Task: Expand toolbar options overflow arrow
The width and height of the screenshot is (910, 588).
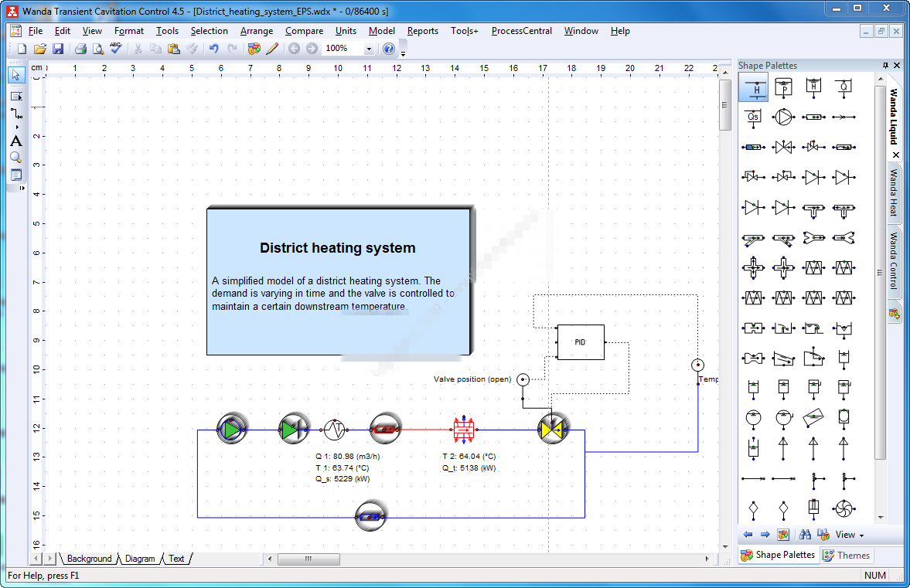Action: (403, 53)
